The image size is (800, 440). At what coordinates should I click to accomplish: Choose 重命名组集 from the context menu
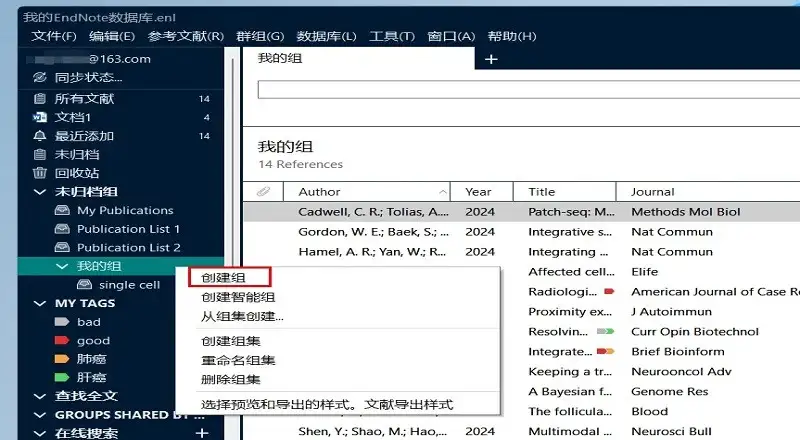238,360
